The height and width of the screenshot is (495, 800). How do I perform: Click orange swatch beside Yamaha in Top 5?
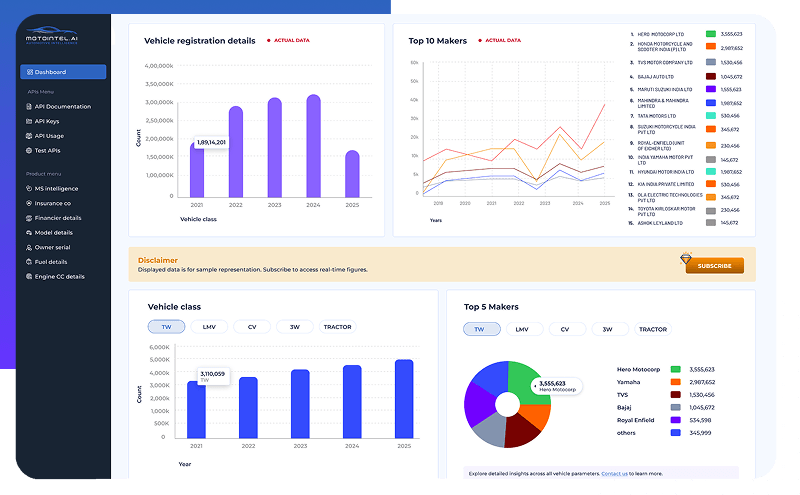[676, 382]
